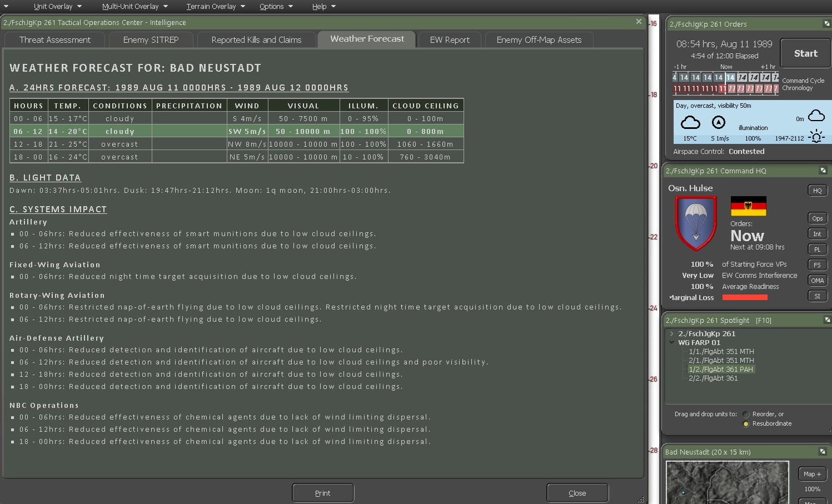Click the Print button

323,493
